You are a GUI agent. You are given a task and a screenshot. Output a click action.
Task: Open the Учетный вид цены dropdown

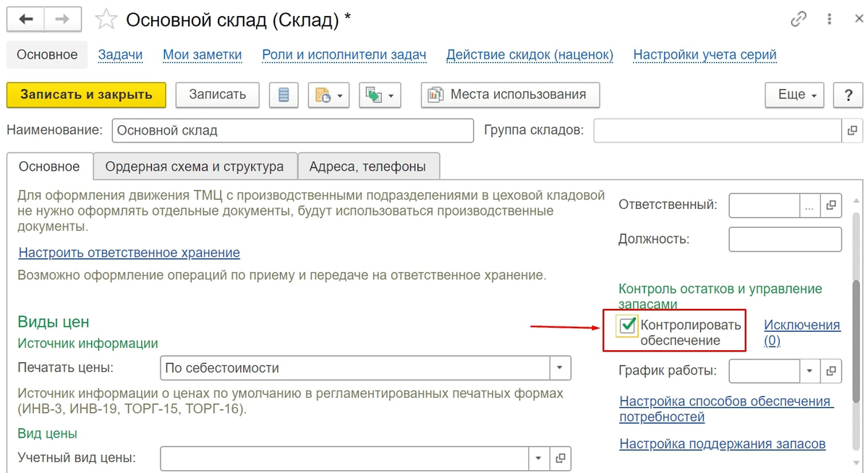[x=539, y=458]
